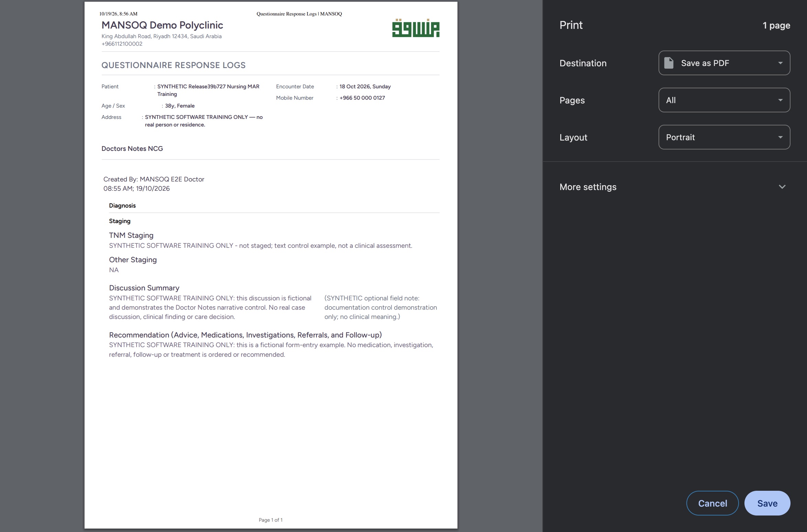Click the '1 page' count text
The height and width of the screenshot is (532, 807).
coord(776,25)
